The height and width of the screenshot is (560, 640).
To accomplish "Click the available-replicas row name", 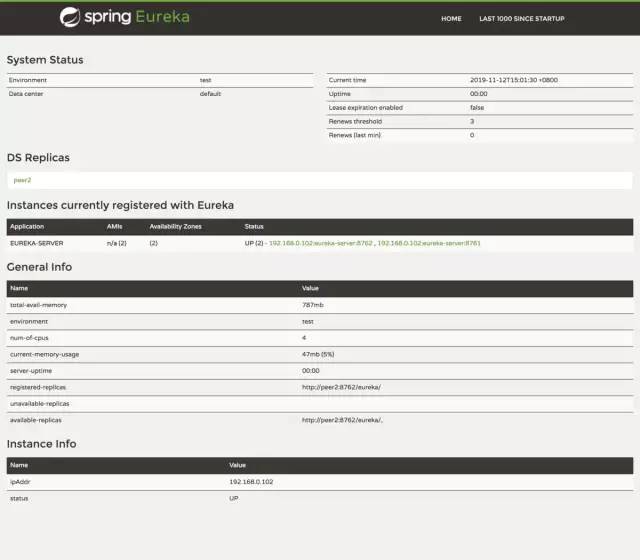I will (36, 420).
